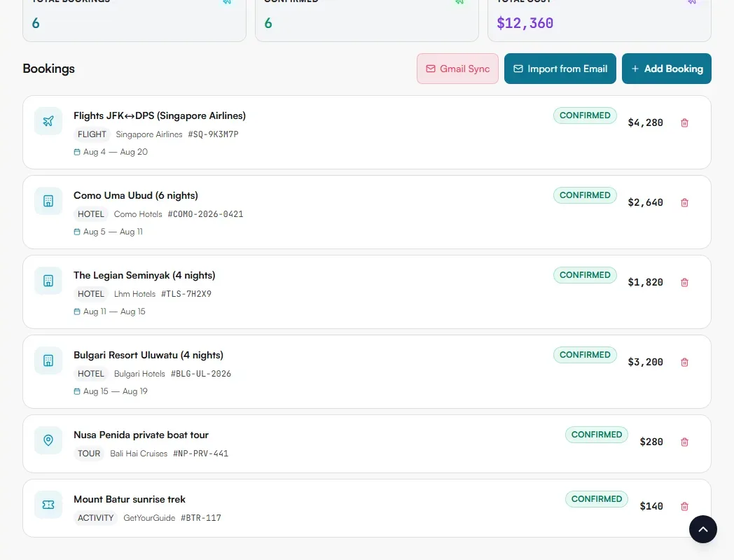This screenshot has height=560, width=734.
Task: Click Aug 4 — Aug 20 date range
Action: (x=115, y=152)
